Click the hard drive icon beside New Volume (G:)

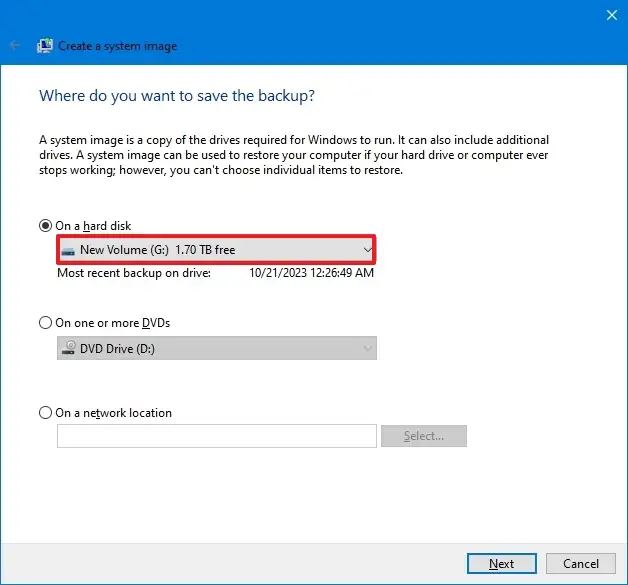tap(68, 250)
